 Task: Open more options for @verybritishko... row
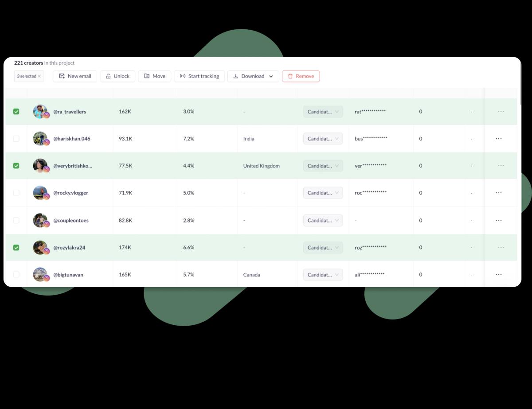(x=501, y=166)
